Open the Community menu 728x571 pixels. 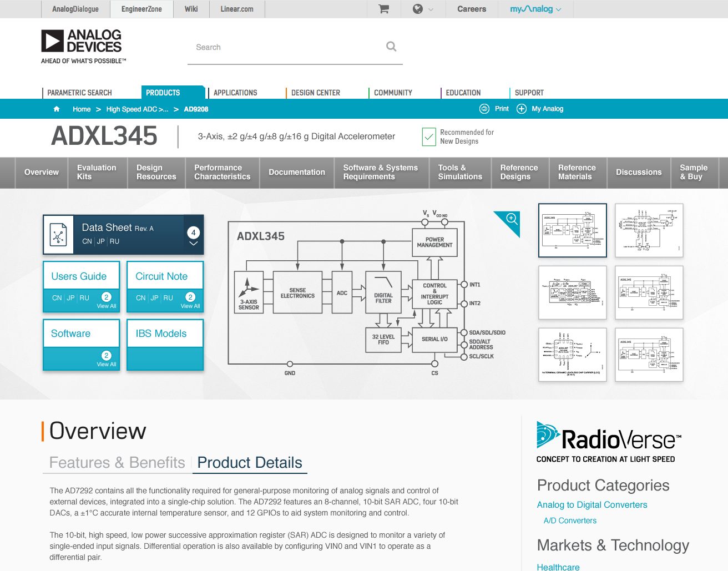393,93
